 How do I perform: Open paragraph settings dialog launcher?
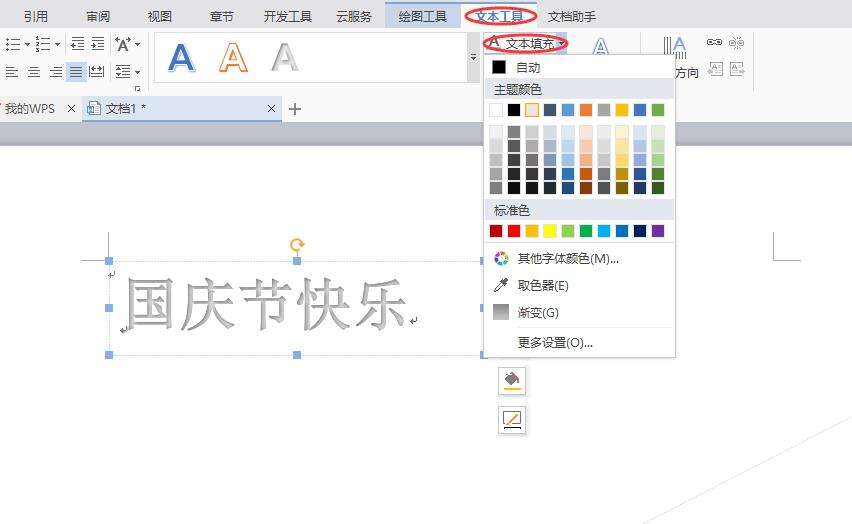pyautogui.click(x=137, y=89)
